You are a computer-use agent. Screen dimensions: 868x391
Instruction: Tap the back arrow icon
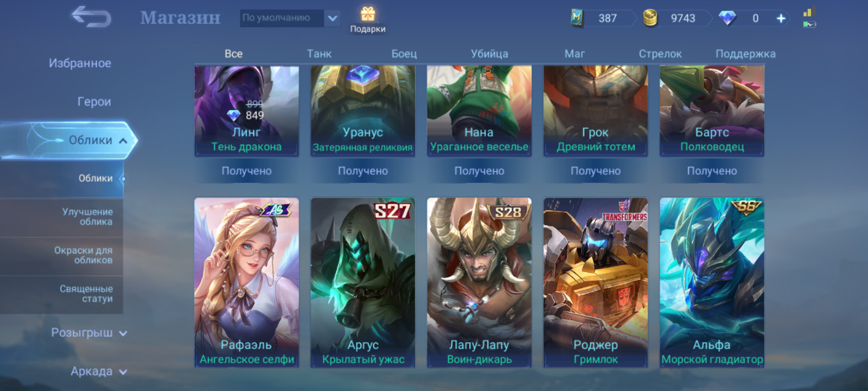click(x=91, y=17)
